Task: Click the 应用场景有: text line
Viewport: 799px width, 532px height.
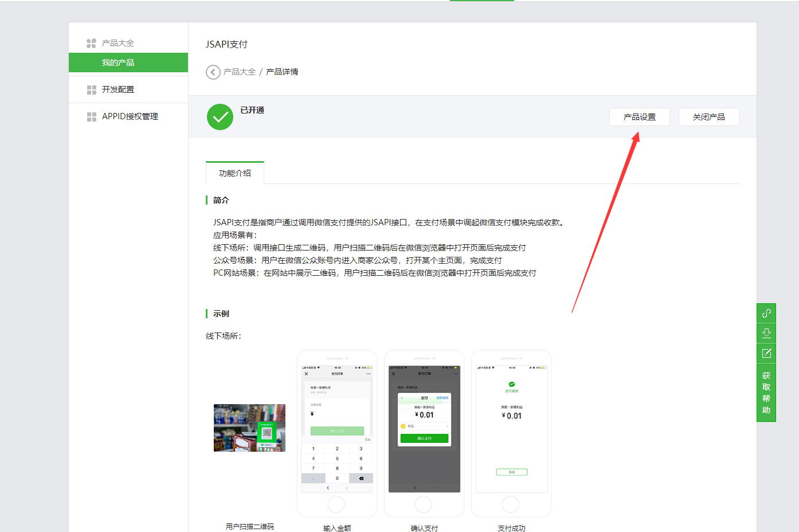Action: (x=236, y=235)
